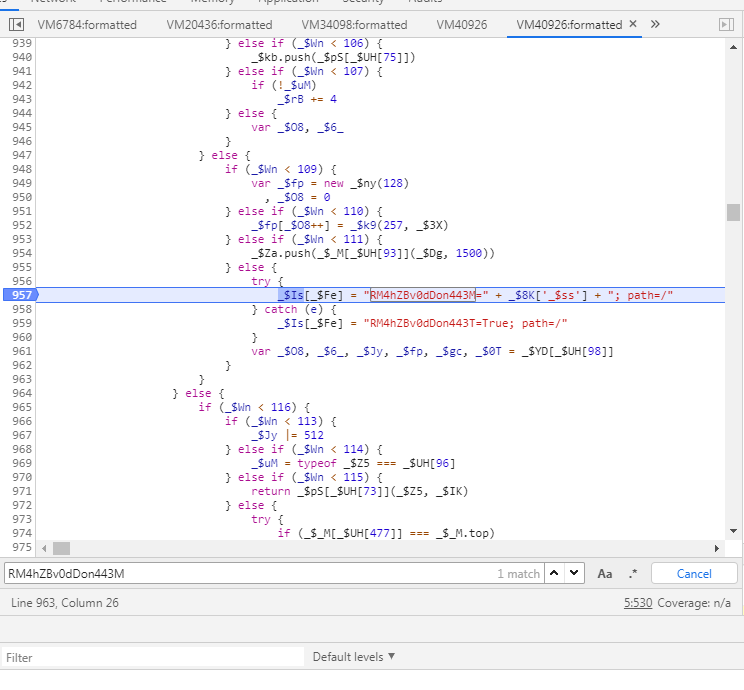Click the vertical scrollbar thumb in code editor

point(734,212)
